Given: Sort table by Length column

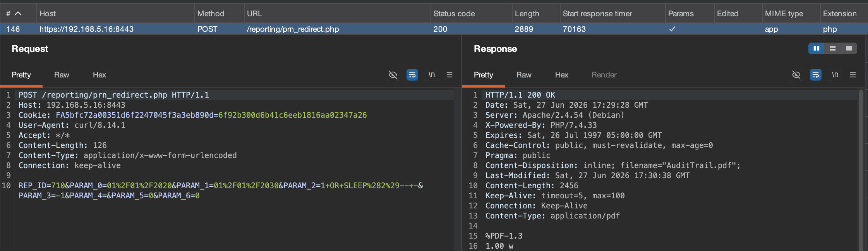Looking at the screenshot, I should [536, 14].
